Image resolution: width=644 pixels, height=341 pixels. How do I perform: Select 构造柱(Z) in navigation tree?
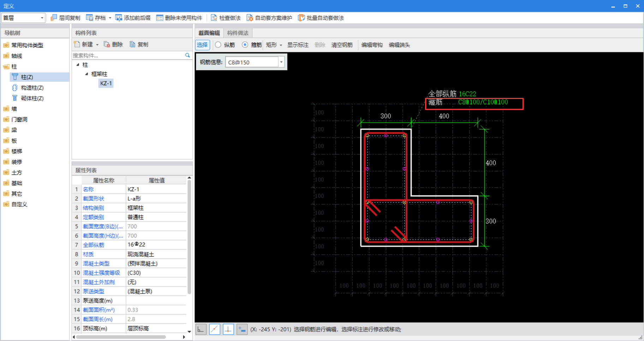[x=32, y=88]
